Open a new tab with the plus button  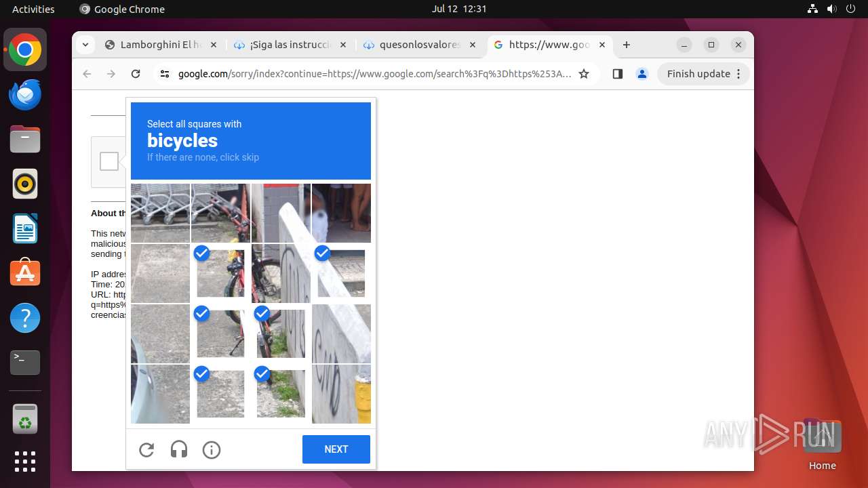[627, 45]
